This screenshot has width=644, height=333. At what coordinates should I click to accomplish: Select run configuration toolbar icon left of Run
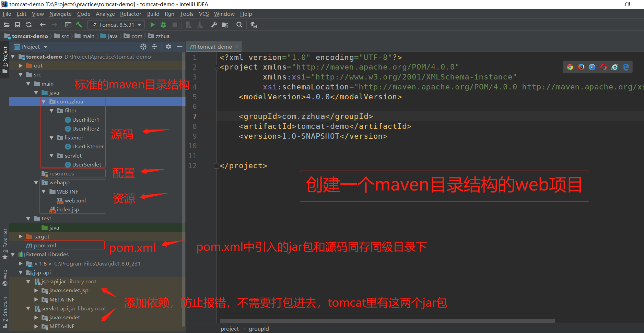[68, 25]
